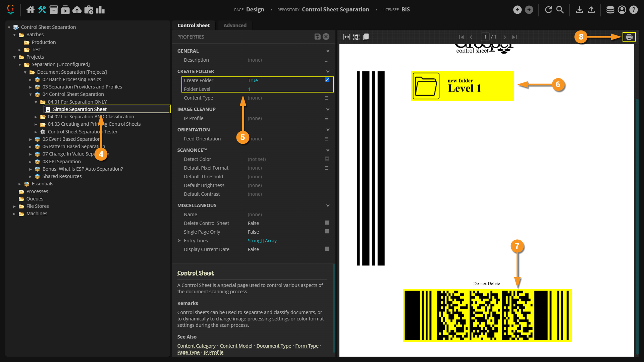
Task: Expand 05 Event Based Separation node
Action: coord(31,139)
